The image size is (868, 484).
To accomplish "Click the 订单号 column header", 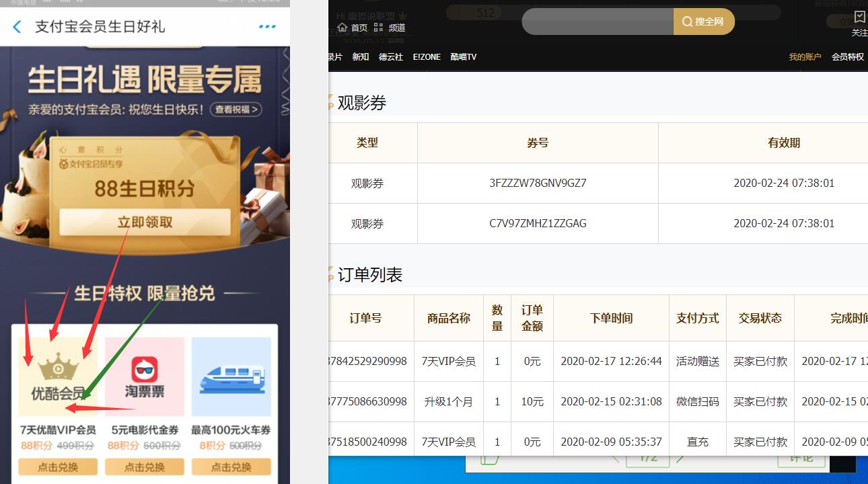I will [366, 318].
